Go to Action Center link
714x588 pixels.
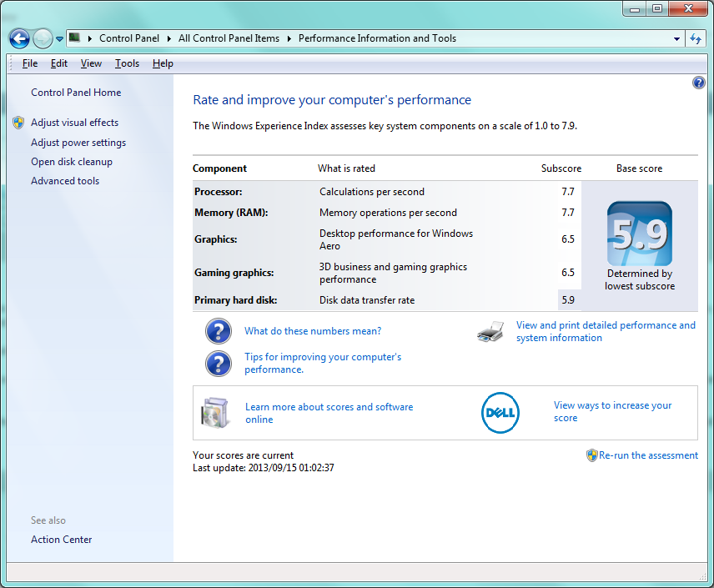[61, 540]
